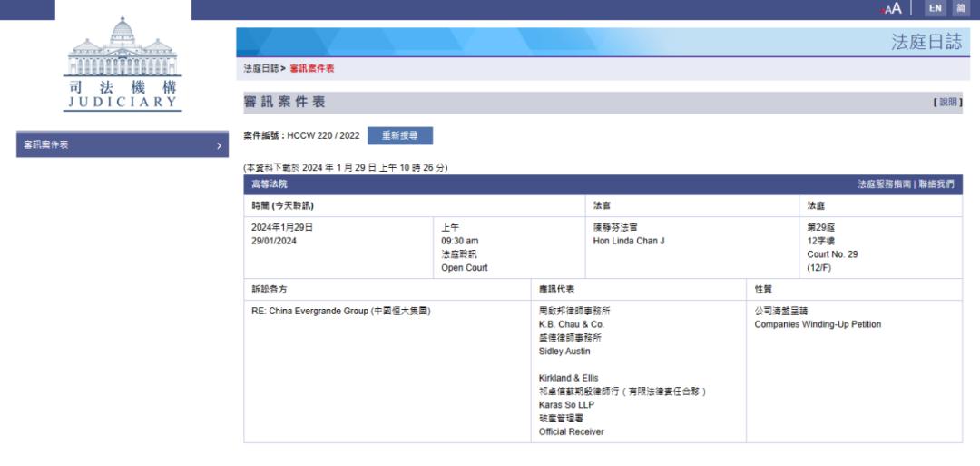Screen dimensions: 980x466
Task: Click the 法庭日誌 banner title
Action: click(926, 42)
